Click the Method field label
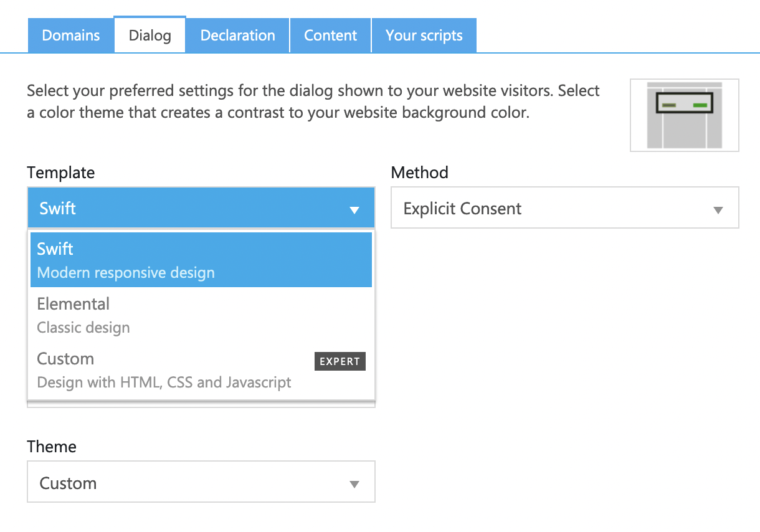The width and height of the screenshot is (760, 532). tap(419, 173)
